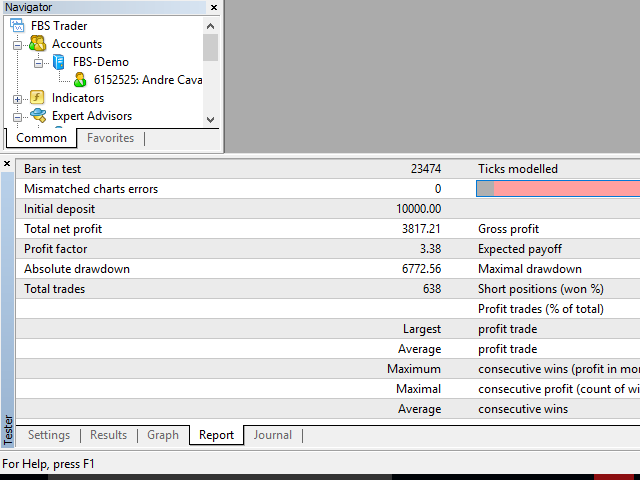Click the FBS Trader root icon
The height and width of the screenshot is (480, 640).
[x=19, y=26]
